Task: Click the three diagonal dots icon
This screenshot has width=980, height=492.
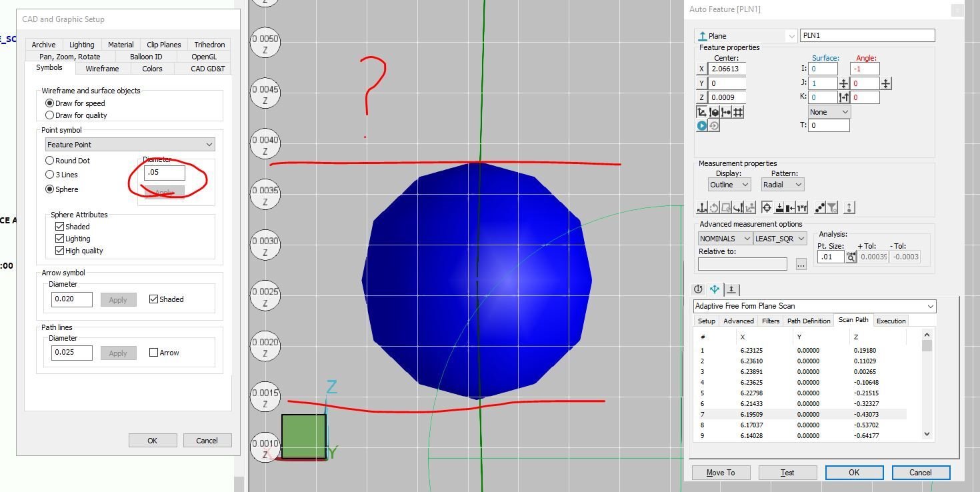Action: pyautogui.click(x=820, y=208)
